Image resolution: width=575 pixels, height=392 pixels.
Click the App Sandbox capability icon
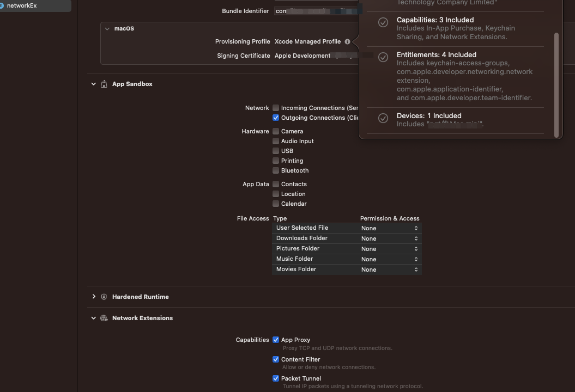pos(104,84)
